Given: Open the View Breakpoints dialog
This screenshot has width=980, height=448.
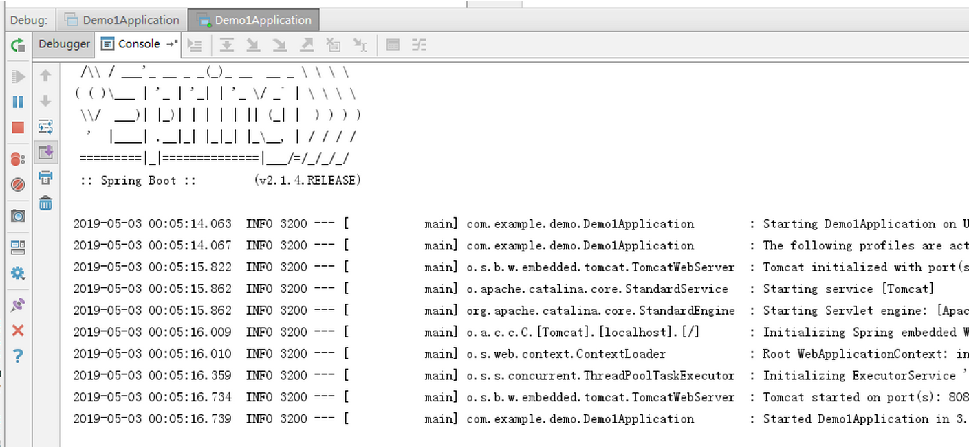Looking at the screenshot, I should (18, 159).
